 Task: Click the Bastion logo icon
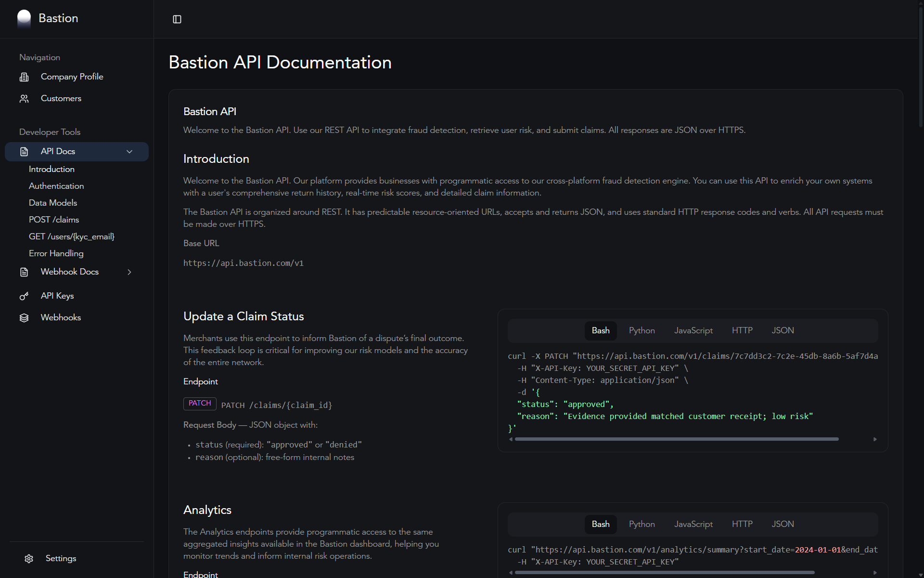(x=24, y=18)
